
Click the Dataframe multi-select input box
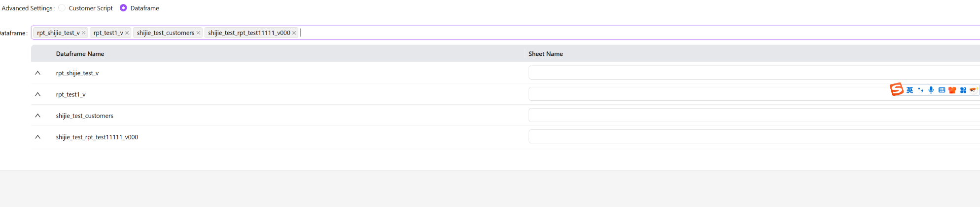click(x=592, y=33)
